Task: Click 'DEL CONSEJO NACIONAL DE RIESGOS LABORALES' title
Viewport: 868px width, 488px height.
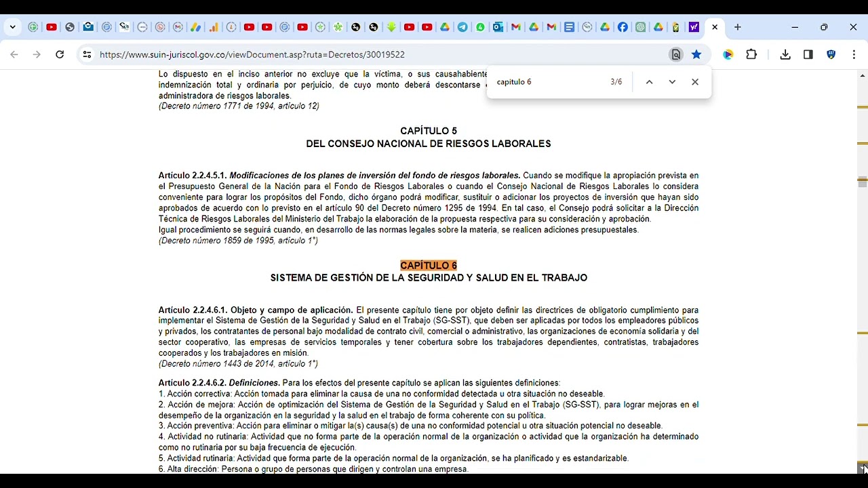Action: [x=429, y=144]
